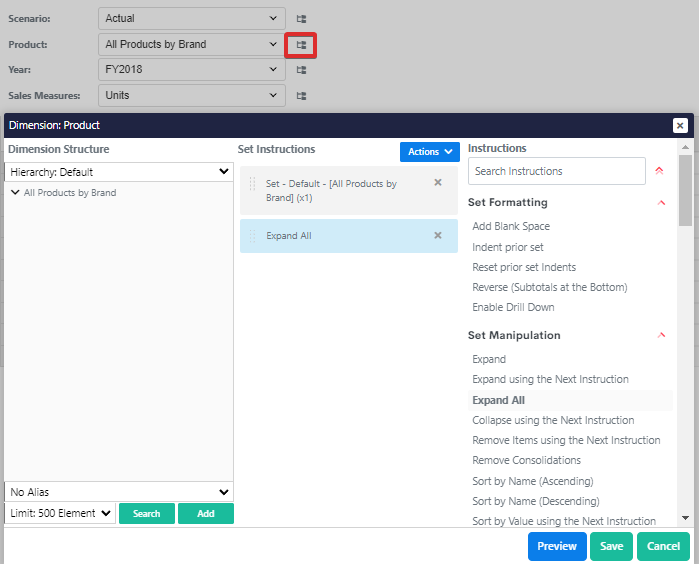Collapse the Set Manipulation section
Image resolution: width=699 pixels, height=564 pixels.
[x=662, y=335]
